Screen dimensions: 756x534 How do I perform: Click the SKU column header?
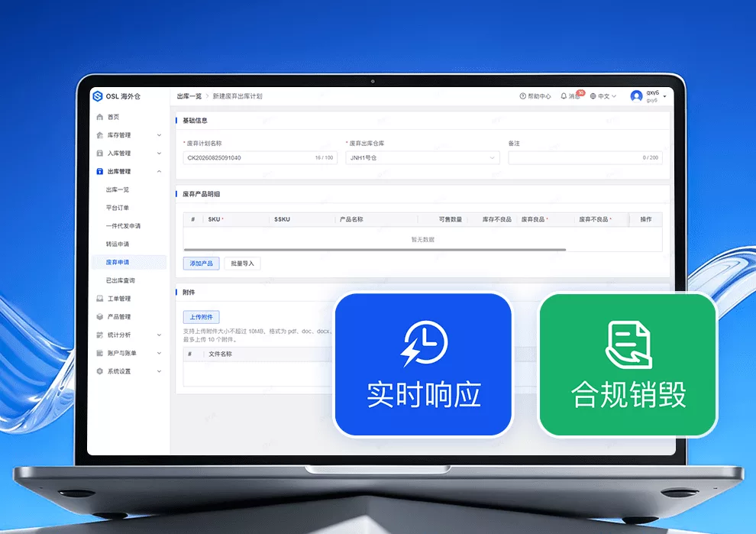pos(214,219)
